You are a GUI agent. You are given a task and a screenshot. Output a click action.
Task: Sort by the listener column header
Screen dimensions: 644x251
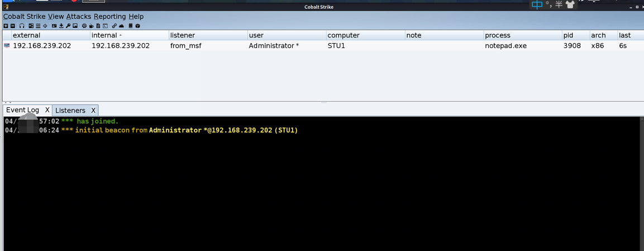[208, 35]
